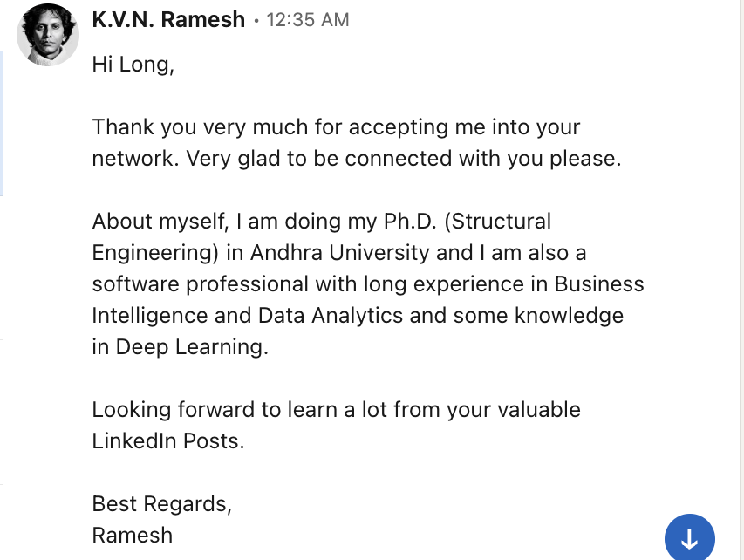Click the "Best Regards," closing line
744x560 pixels.
tap(162, 503)
